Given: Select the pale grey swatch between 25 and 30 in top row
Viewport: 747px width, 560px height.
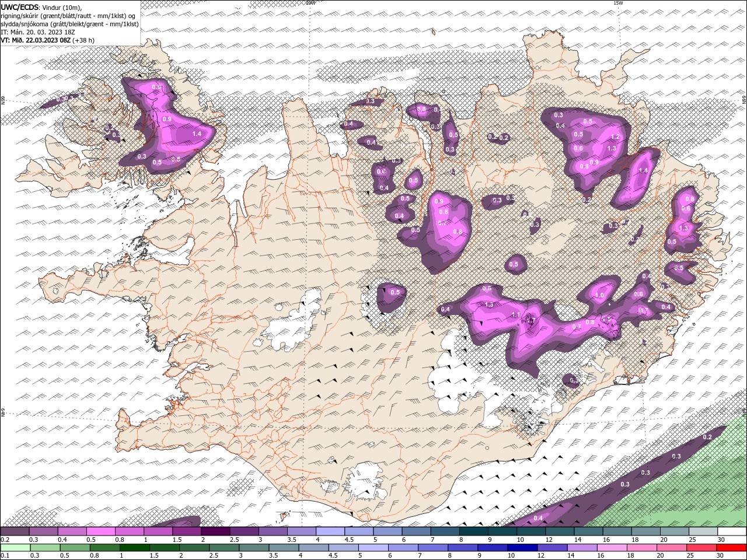Looking at the screenshot, I should tap(703, 531).
